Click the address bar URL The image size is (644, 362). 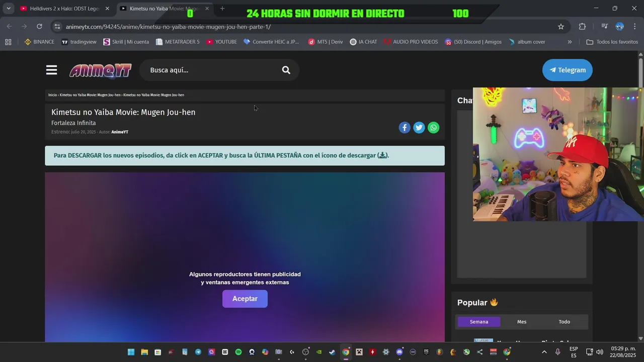168,27
